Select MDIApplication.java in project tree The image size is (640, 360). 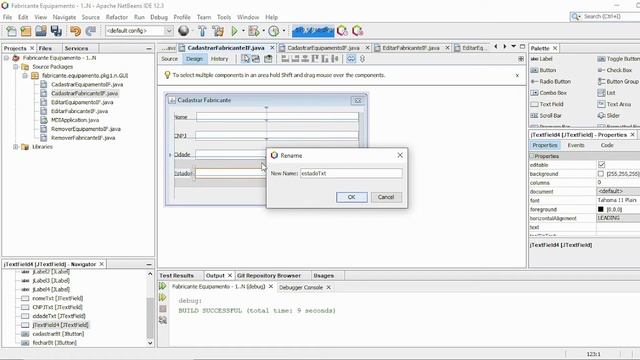tap(75, 120)
